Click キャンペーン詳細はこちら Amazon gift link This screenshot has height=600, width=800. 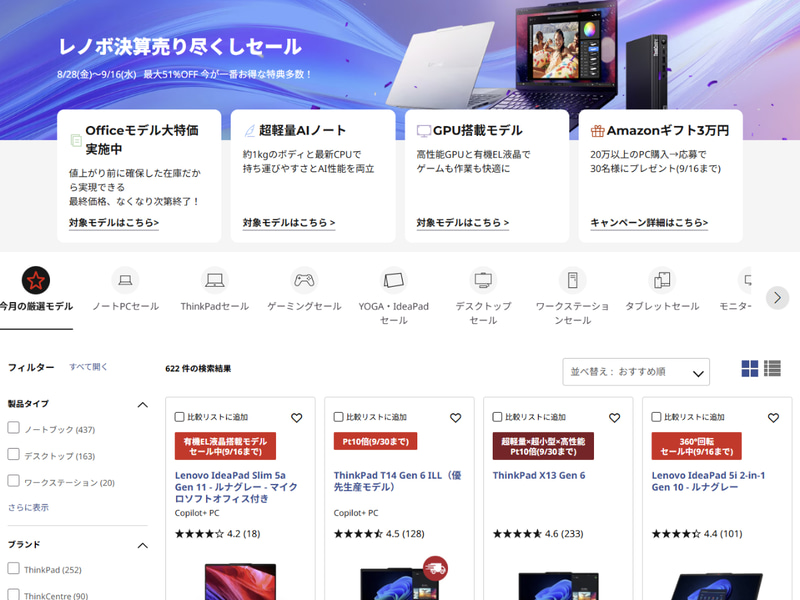[x=649, y=222]
